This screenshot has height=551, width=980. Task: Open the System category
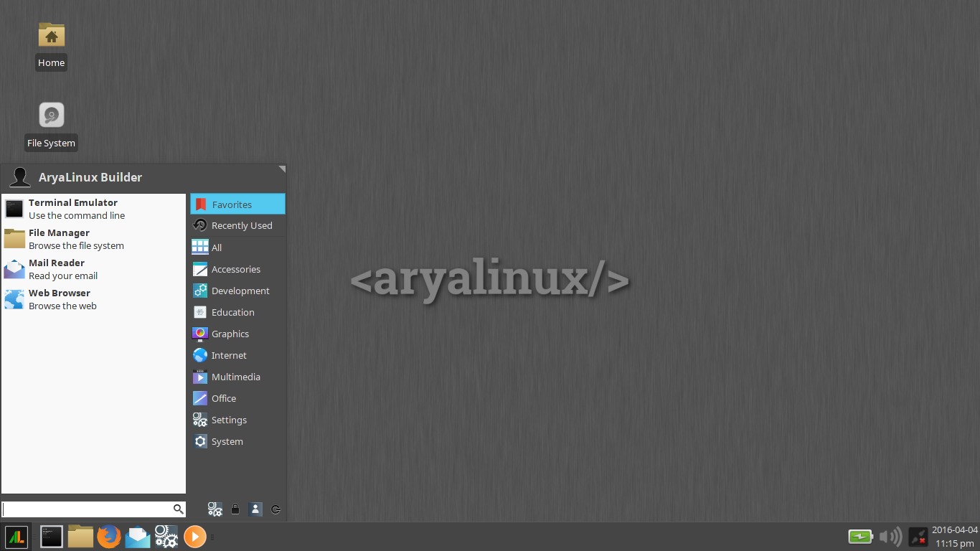coord(237,441)
